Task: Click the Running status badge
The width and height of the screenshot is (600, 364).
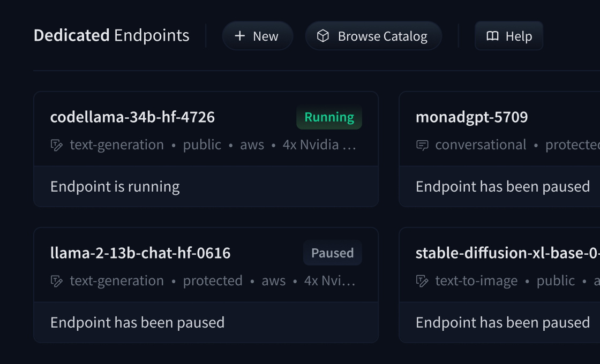Action: [328, 117]
